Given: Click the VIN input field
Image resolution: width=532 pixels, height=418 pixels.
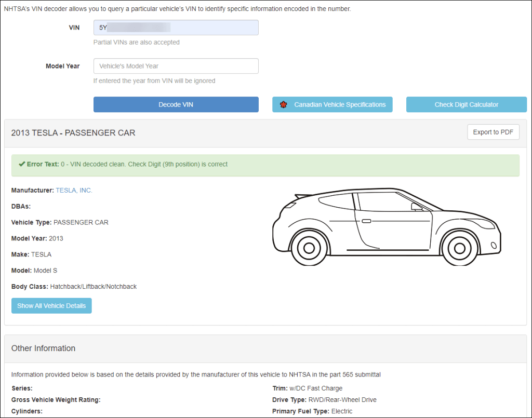Looking at the screenshot, I should [176, 28].
